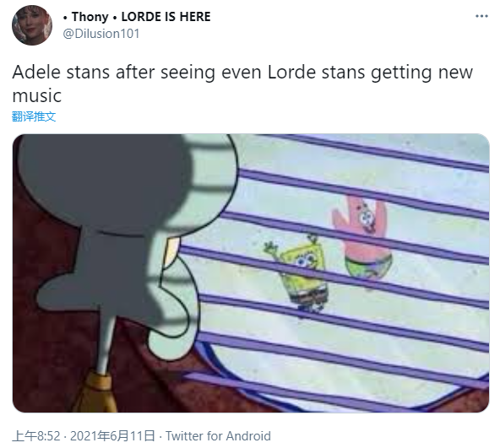Image resolution: width=500 pixels, height=448 pixels.
Task: Click the time 上午8:52 in footer
Action: (36, 436)
